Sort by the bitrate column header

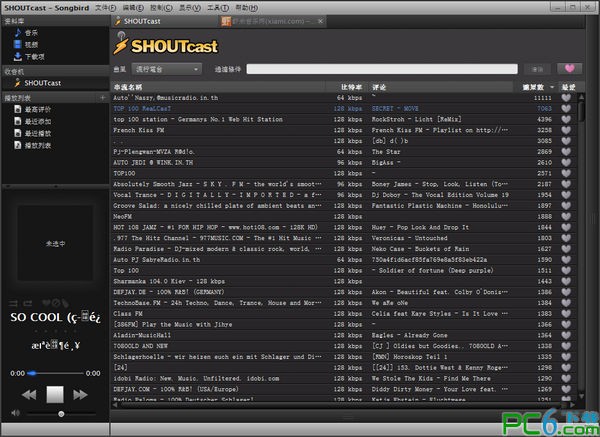click(x=347, y=87)
